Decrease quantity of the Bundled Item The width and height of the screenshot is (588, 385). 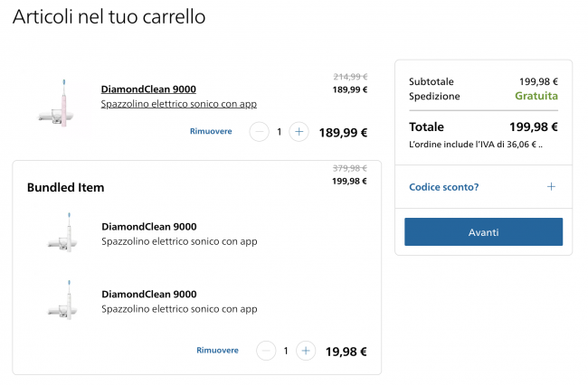(x=266, y=351)
